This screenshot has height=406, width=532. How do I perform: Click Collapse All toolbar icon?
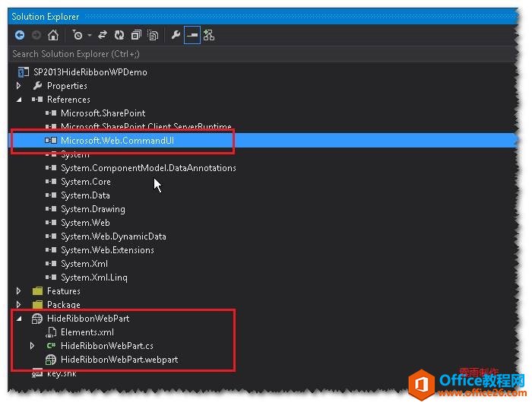(x=136, y=35)
